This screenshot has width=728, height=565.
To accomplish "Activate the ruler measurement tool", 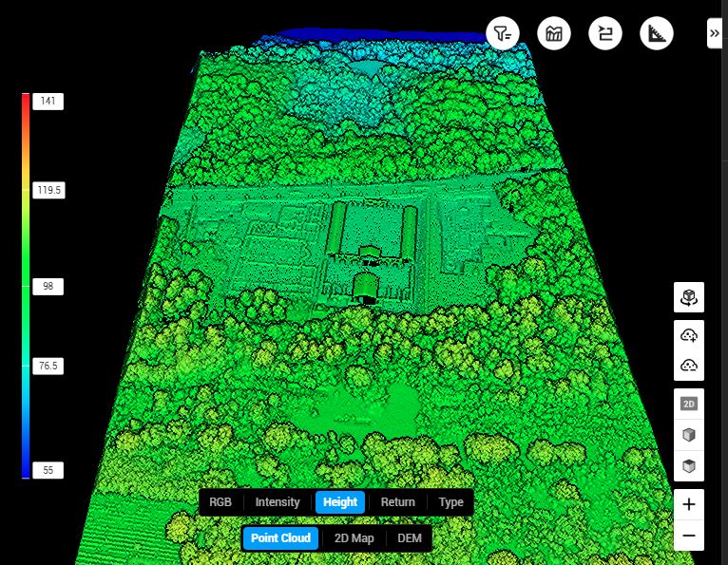I will [657, 34].
